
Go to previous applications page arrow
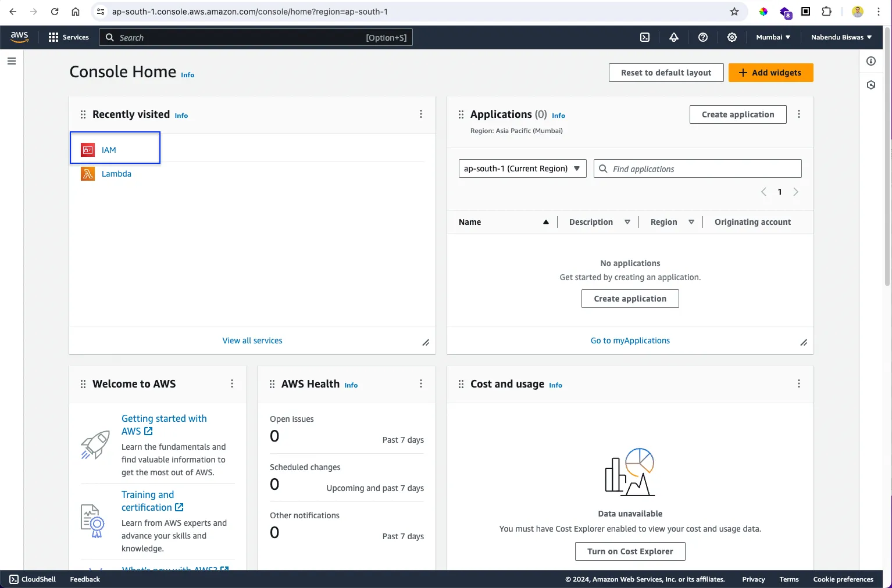(x=763, y=192)
